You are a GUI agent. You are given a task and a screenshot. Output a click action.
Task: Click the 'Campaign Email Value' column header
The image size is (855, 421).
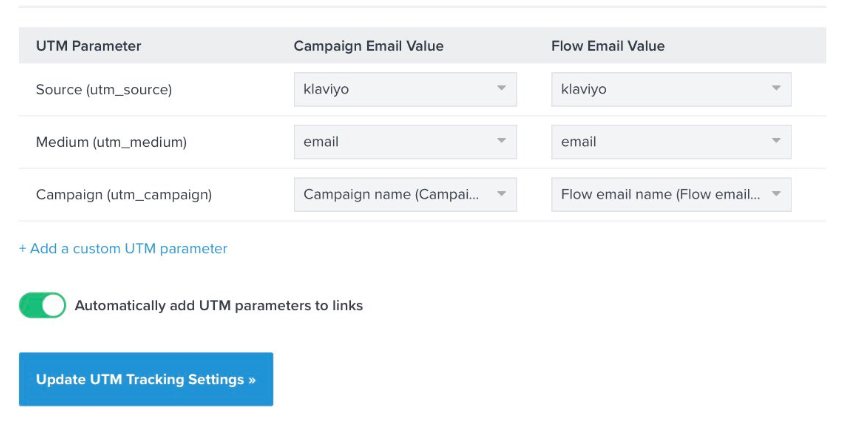click(369, 46)
